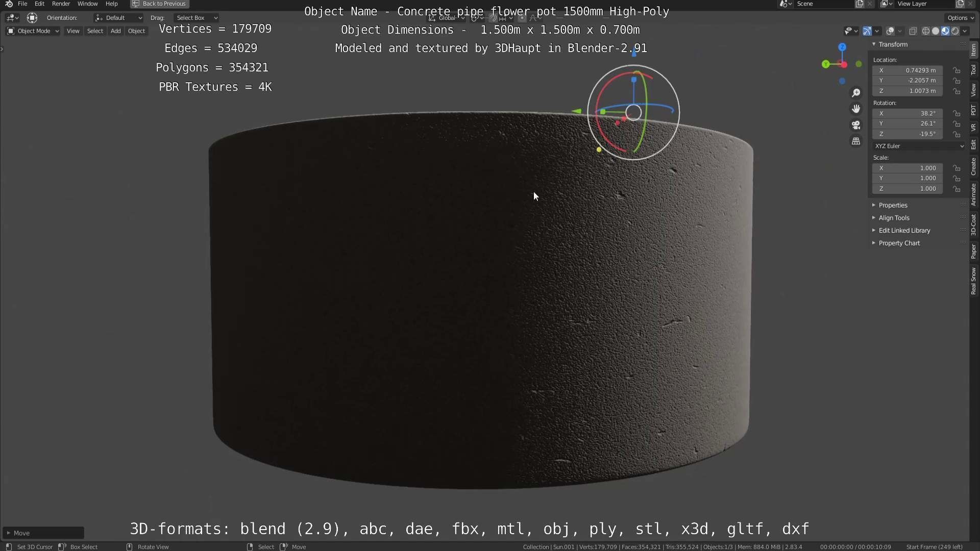Toggle viewport overlays
Screen dimensions: 980x551
(890, 31)
